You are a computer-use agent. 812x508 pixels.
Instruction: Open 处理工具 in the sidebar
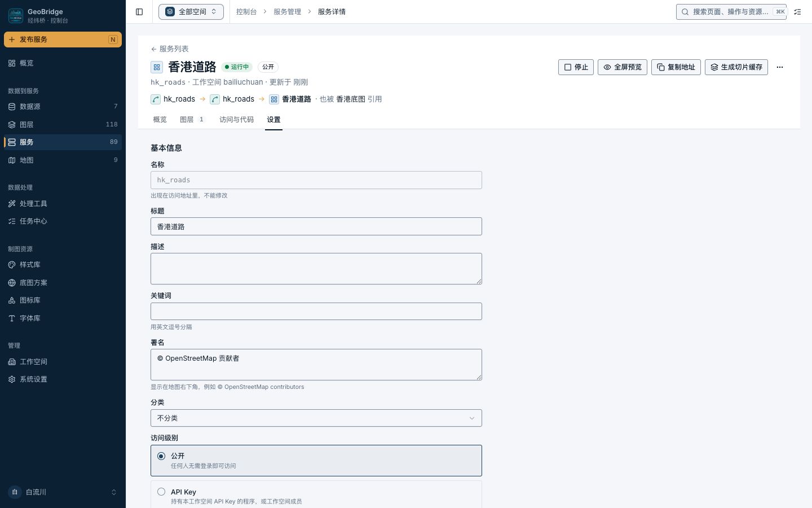click(x=63, y=204)
